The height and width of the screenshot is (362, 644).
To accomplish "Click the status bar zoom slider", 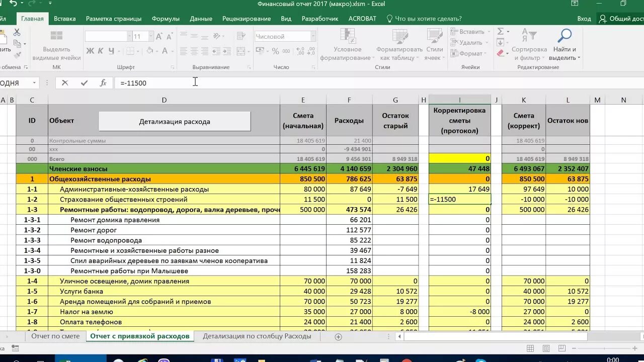I will pyautogui.click(x=604, y=348).
